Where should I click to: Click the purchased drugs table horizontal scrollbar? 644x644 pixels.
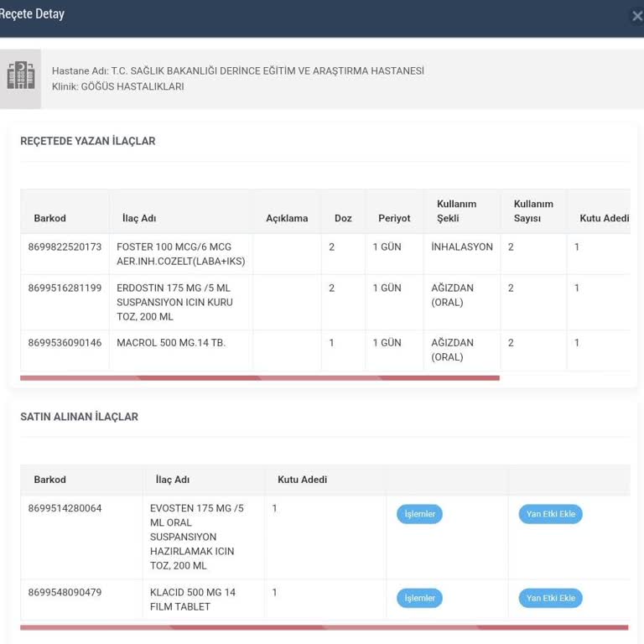(x=324, y=627)
